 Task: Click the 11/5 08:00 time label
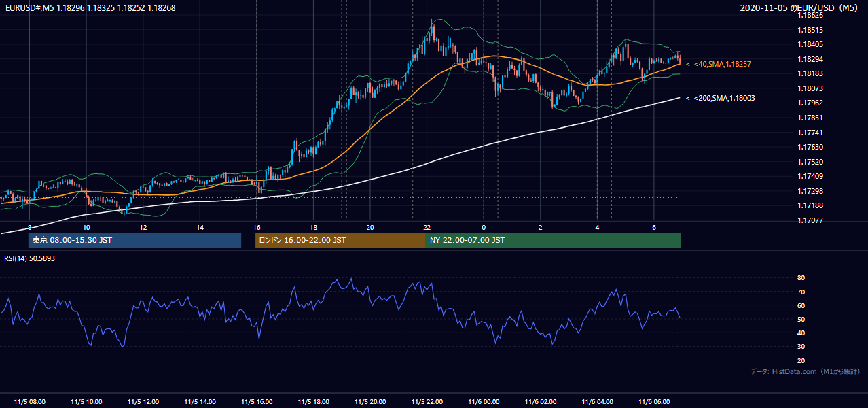(30, 402)
